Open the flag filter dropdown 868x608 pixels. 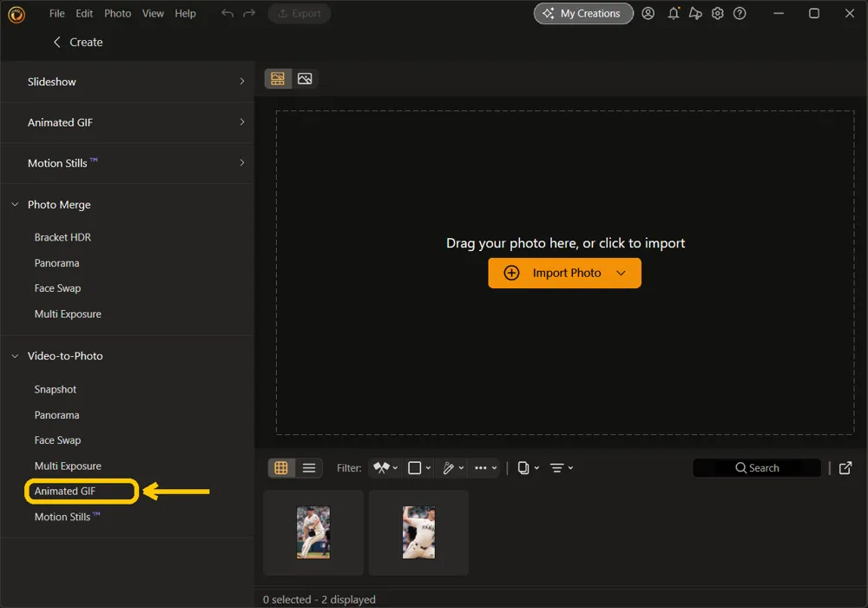(x=385, y=468)
